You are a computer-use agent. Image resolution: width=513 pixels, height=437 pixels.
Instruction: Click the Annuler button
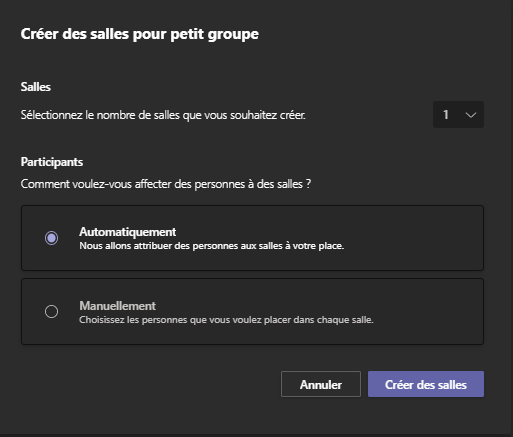pos(321,384)
